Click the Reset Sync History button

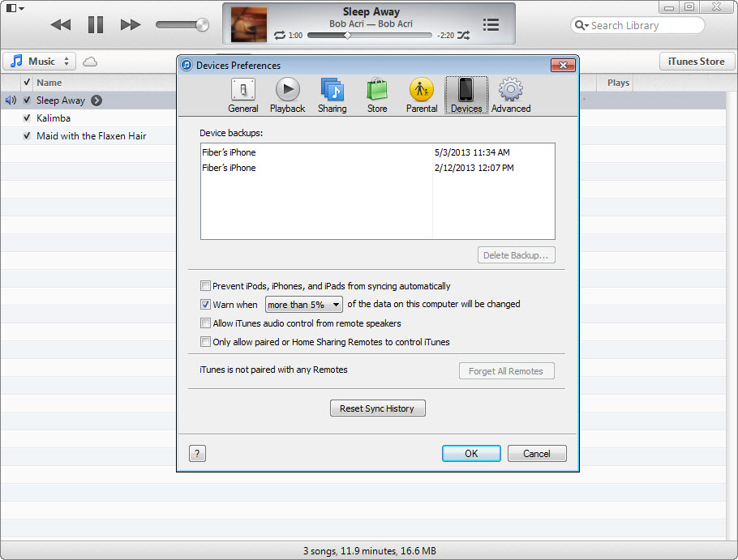point(377,408)
